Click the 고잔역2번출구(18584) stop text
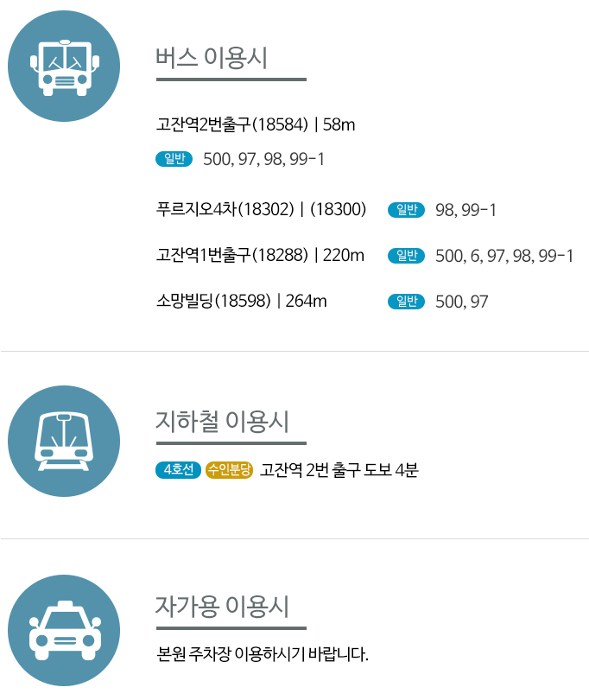 point(232,124)
